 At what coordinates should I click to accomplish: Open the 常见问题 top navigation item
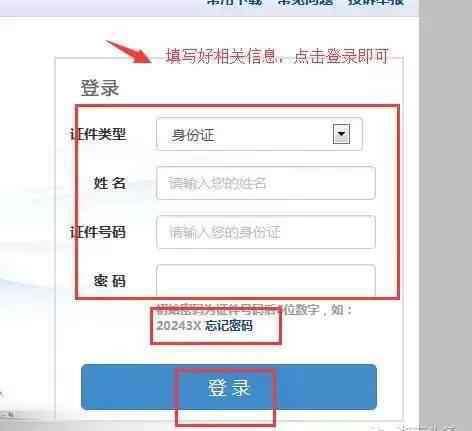tap(305, 3)
